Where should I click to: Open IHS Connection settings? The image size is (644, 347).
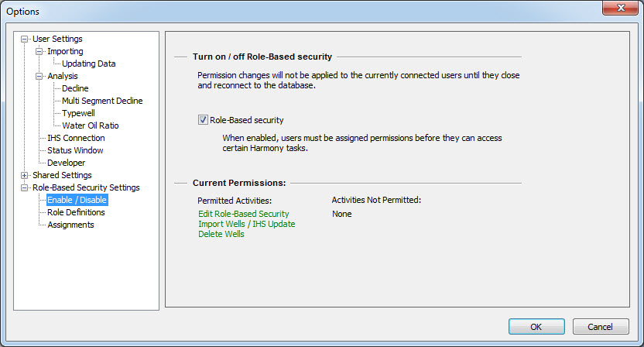pyautogui.click(x=76, y=138)
